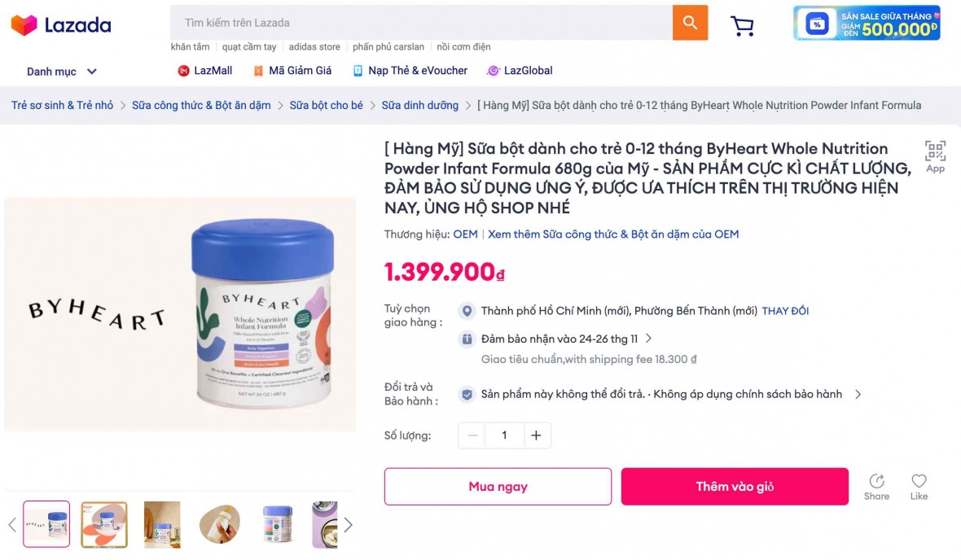Toggle the Like heart on the product
Image resolution: width=961 pixels, height=560 pixels.
[919, 481]
